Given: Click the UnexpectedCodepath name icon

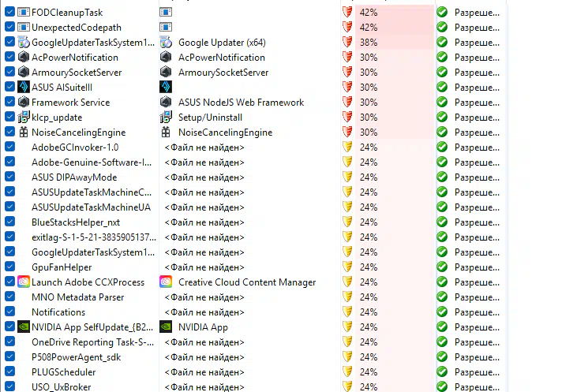Looking at the screenshot, I should 23,28.
